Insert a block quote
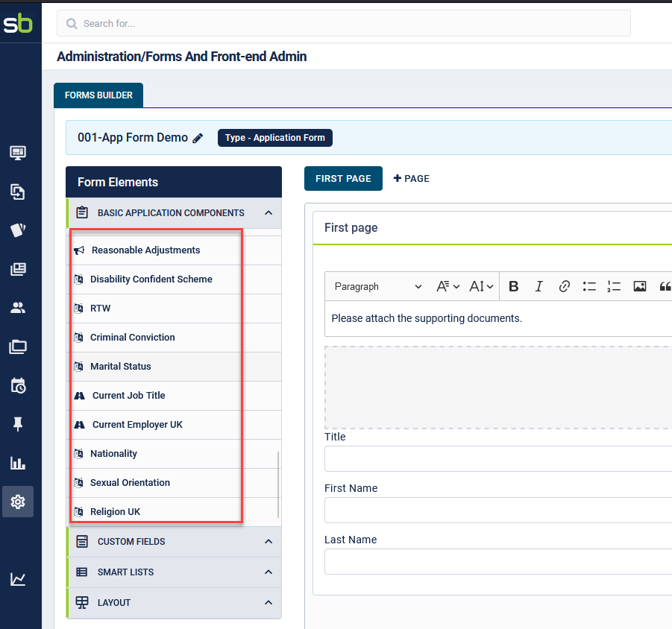The width and height of the screenshot is (672, 629). tap(665, 286)
